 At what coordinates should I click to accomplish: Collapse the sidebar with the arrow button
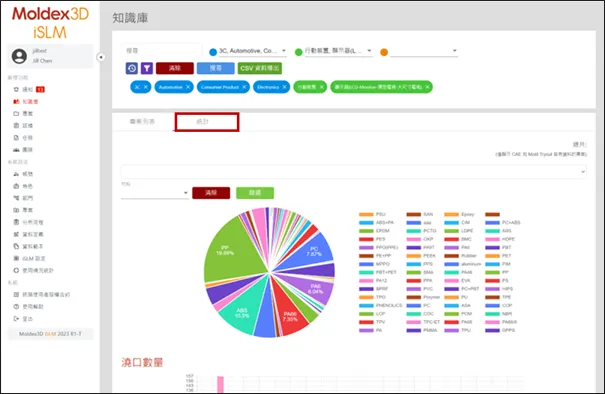[101, 57]
